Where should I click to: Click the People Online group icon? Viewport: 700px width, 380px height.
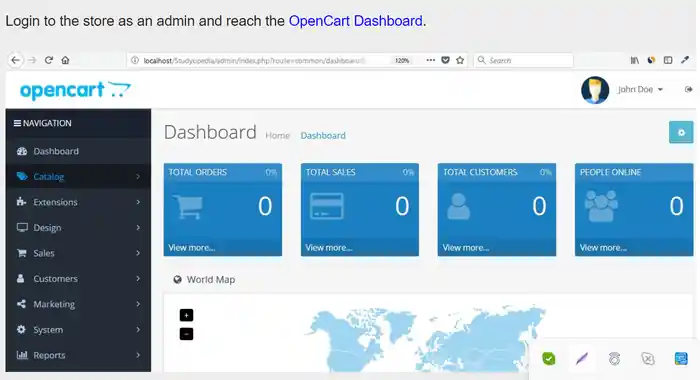[601, 206]
